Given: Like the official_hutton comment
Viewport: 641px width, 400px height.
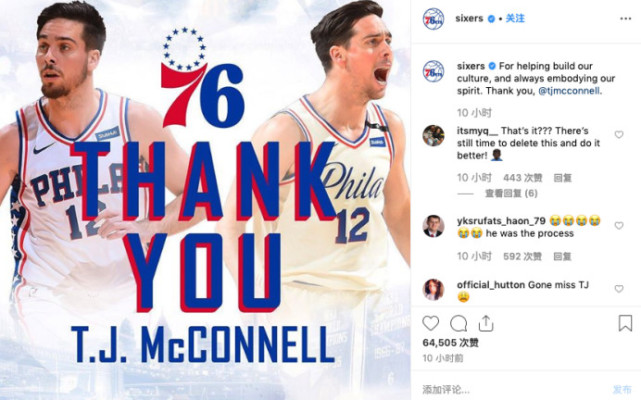Looking at the screenshot, I should click(x=619, y=289).
